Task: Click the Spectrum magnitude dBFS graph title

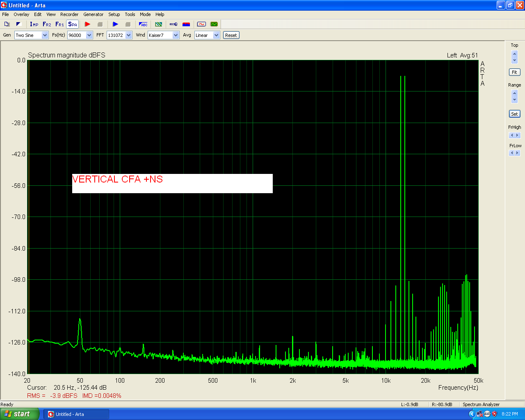Action: [x=66, y=55]
